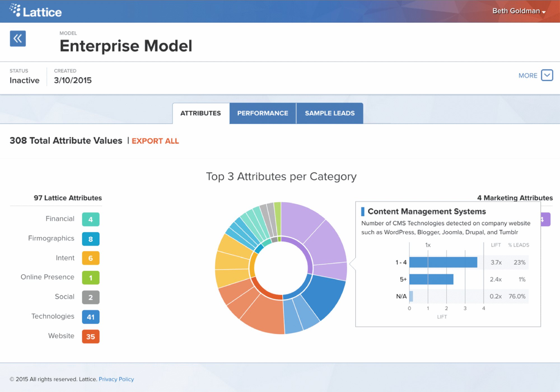Click the Financial count badge 4
Viewport: 560px width, 392px height.
click(91, 219)
